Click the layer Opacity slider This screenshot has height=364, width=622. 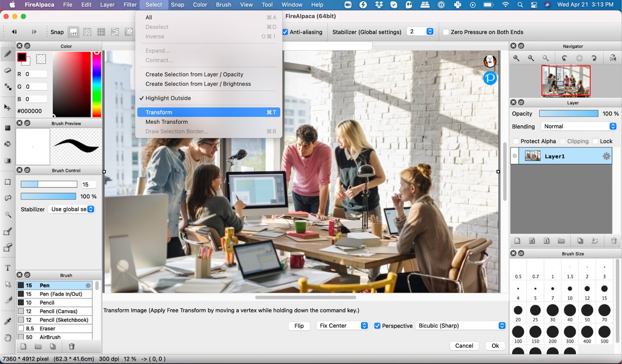(x=568, y=114)
